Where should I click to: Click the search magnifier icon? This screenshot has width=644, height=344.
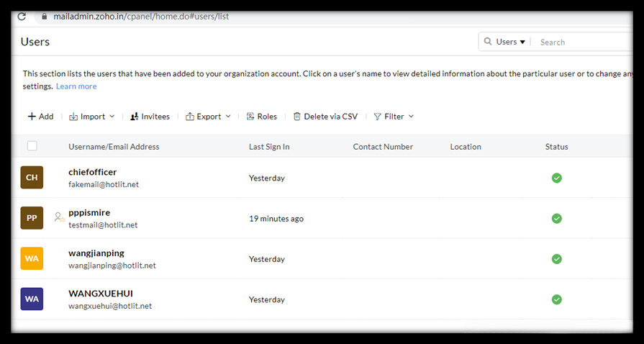[489, 42]
